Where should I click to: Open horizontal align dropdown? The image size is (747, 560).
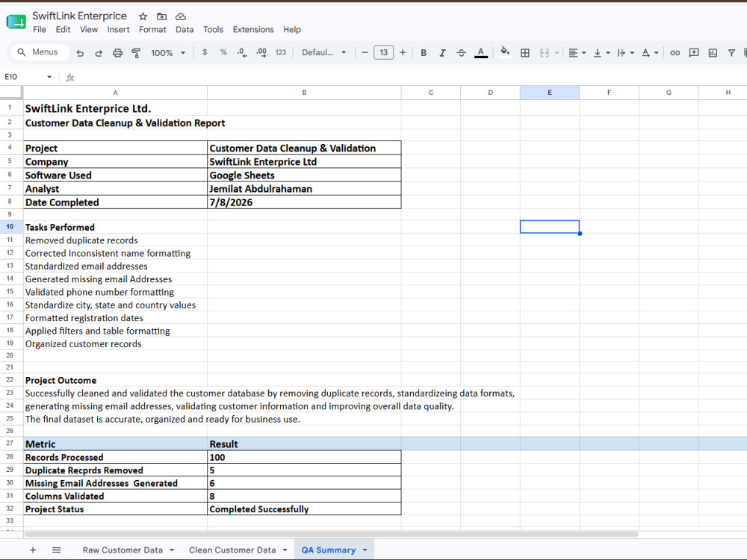click(577, 53)
